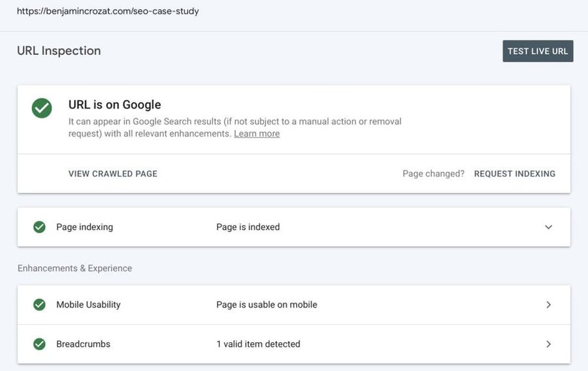The width and height of the screenshot is (588, 371).
Task: Click the 'Enhancements & Experience' section heading
Action: [x=74, y=268]
